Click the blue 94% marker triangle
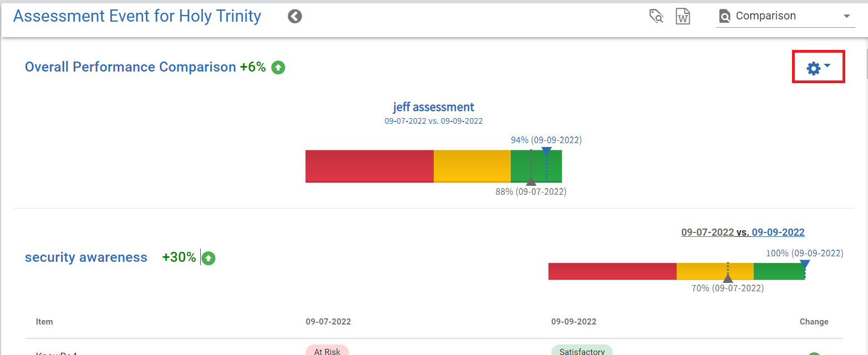The height and width of the screenshot is (355, 868). point(546,151)
